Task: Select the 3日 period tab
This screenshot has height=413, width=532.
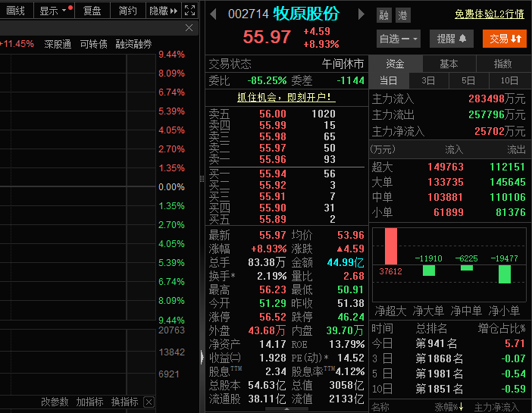Action: 428,80
